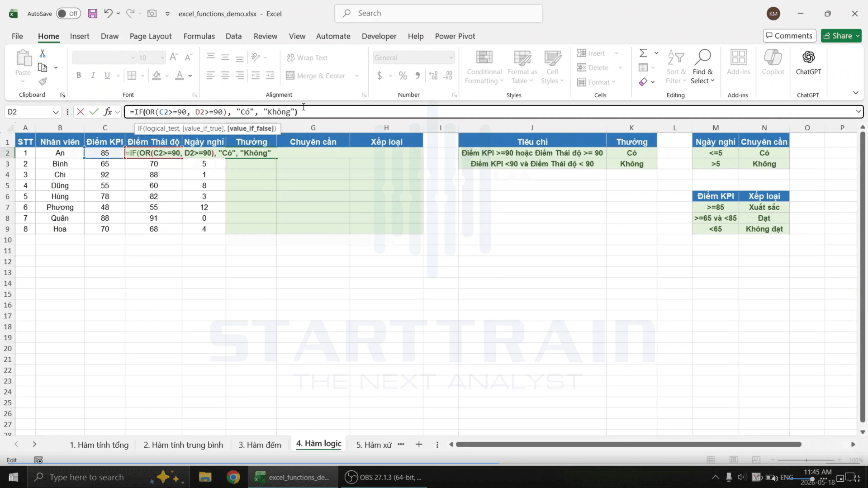Image resolution: width=868 pixels, height=488 pixels.
Task: Click Merge & Center button
Action: 316,76
